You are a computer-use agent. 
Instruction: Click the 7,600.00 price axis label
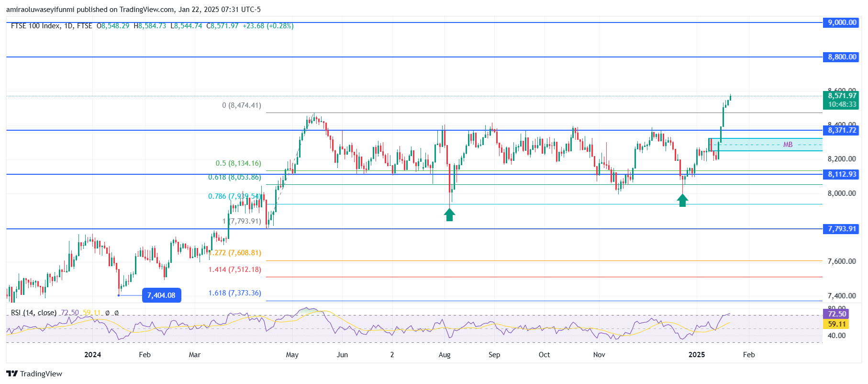click(x=842, y=261)
